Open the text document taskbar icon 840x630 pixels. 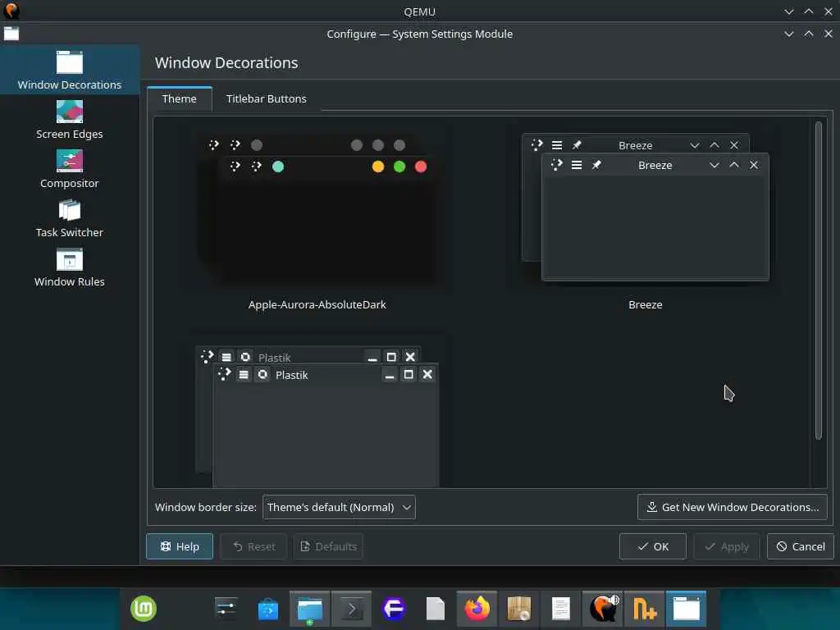pos(561,609)
